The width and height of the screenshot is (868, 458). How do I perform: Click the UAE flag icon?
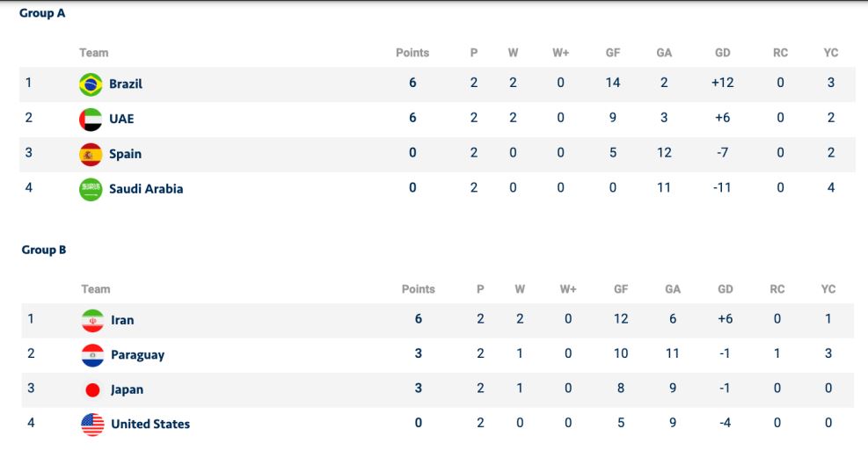click(91, 120)
